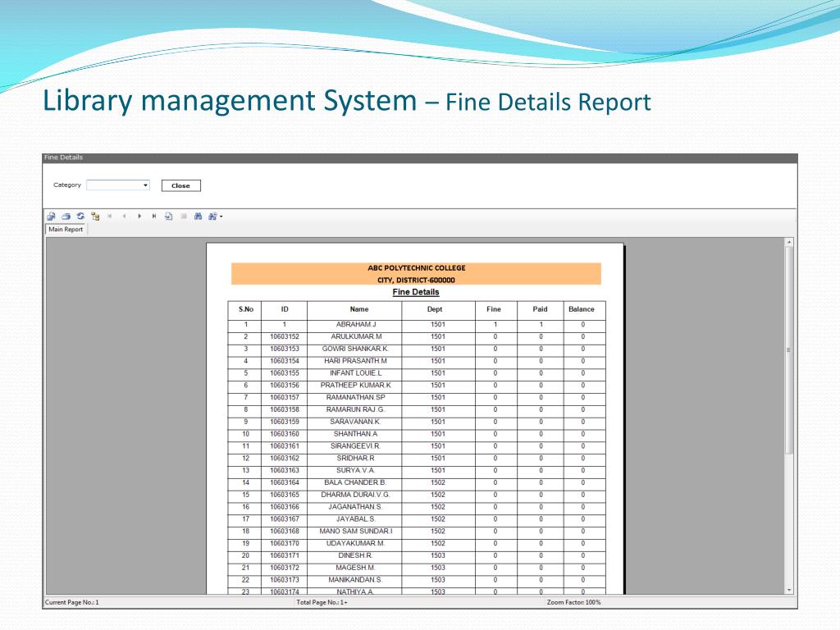The width and height of the screenshot is (840, 630).
Task: Click the Close button
Action: tap(180, 185)
